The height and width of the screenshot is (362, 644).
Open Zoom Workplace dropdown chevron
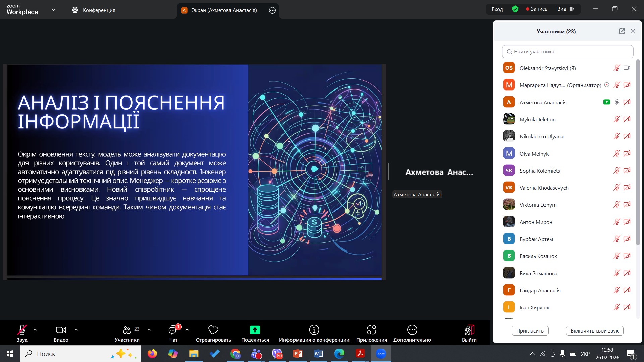click(54, 10)
